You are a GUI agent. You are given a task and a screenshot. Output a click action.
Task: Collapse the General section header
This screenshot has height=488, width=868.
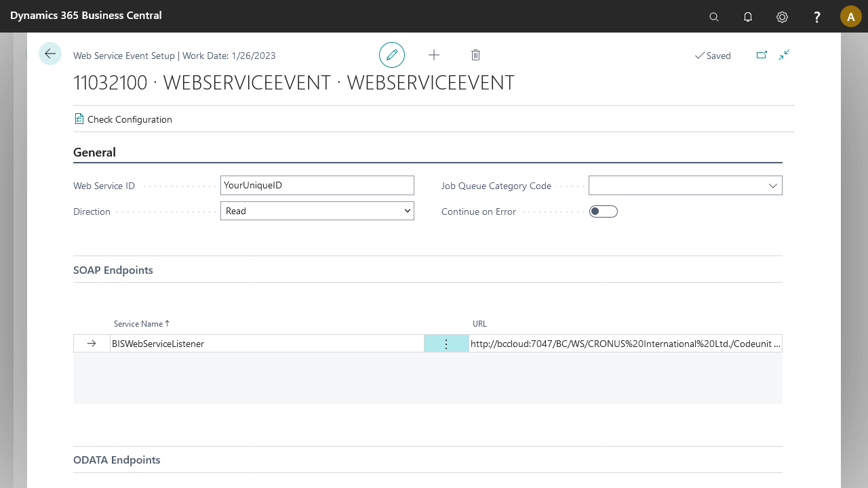click(x=94, y=152)
